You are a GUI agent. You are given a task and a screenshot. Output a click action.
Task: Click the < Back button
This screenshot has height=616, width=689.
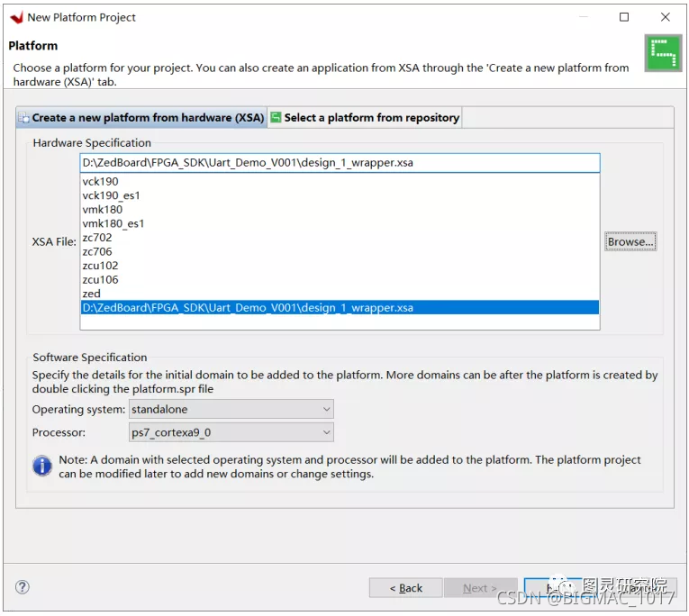click(405, 588)
